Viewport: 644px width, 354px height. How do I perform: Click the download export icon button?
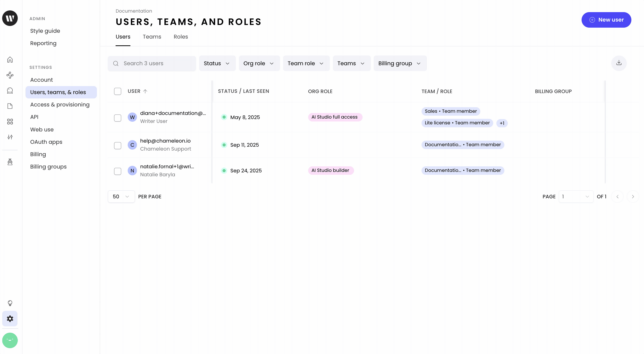pos(619,63)
